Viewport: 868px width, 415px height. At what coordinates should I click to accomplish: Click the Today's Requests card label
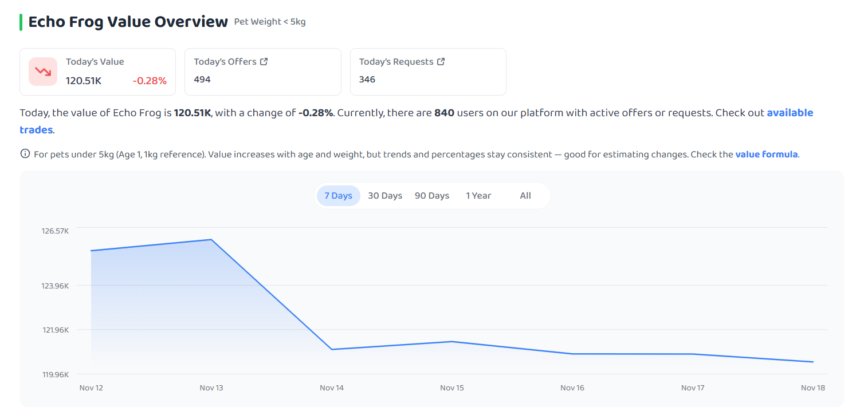(x=396, y=61)
